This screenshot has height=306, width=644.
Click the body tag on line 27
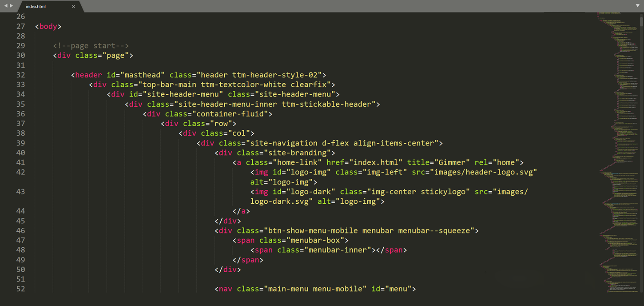[48, 26]
